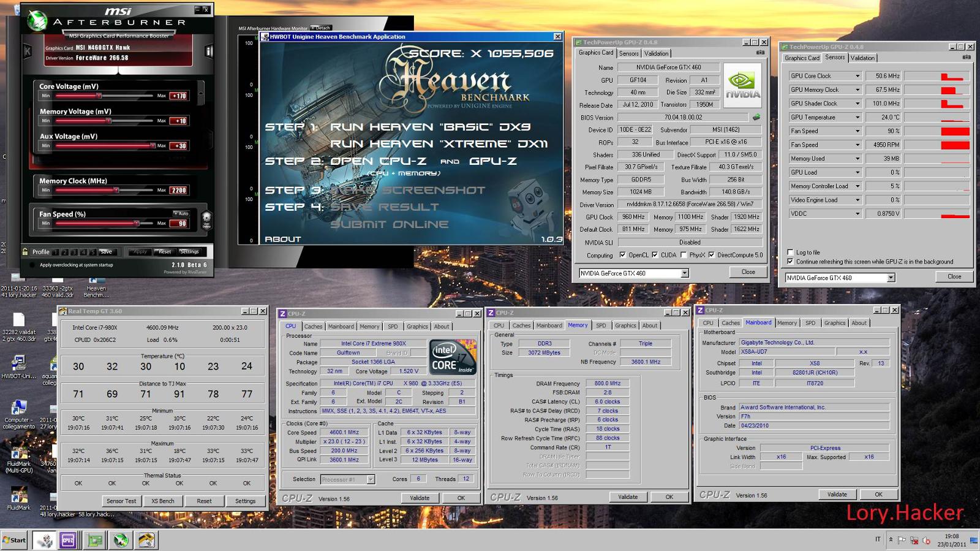Image resolution: width=980 pixels, height=551 pixels.
Task: Click the Intel Core i7 logo in CPU-Z
Action: coord(453,356)
